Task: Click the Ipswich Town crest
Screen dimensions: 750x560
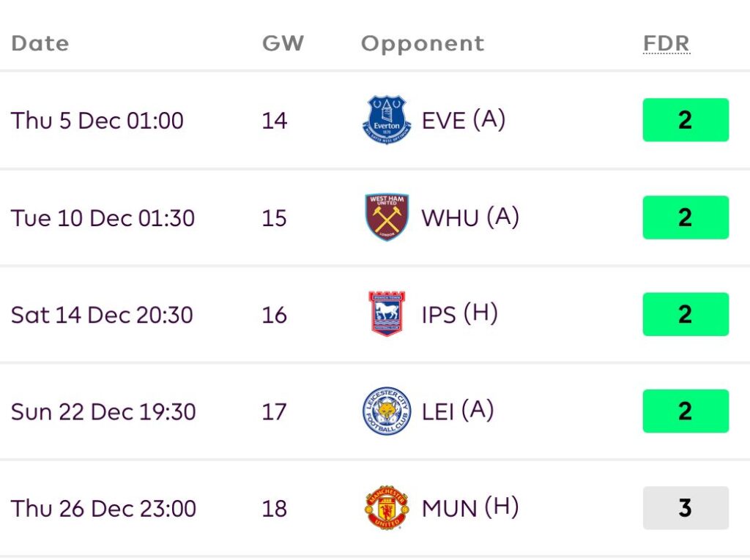Action: [387, 314]
